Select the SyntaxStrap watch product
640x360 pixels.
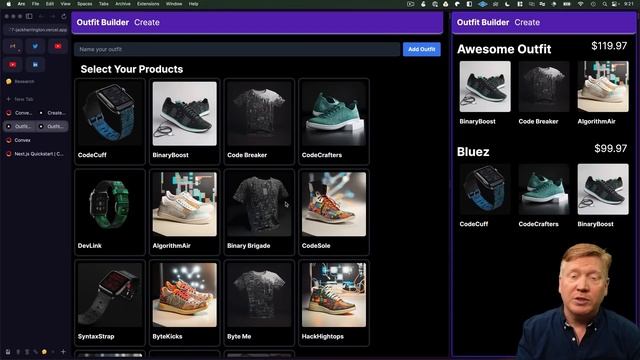(110, 303)
